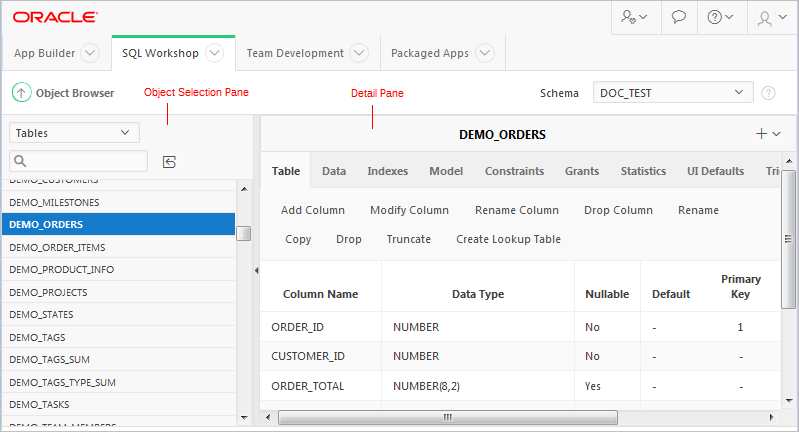Expand the App Builder dropdown arrow
This screenshot has height=432, width=799.
[89, 53]
